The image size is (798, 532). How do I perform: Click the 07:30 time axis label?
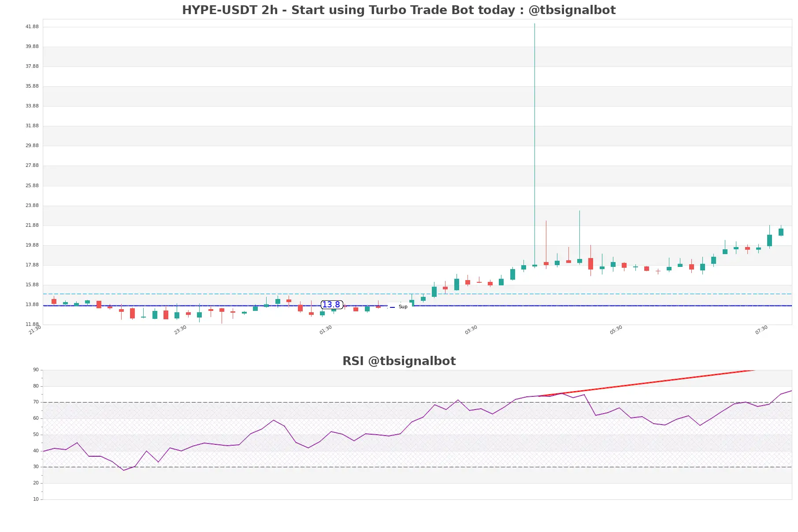pyautogui.click(x=761, y=330)
